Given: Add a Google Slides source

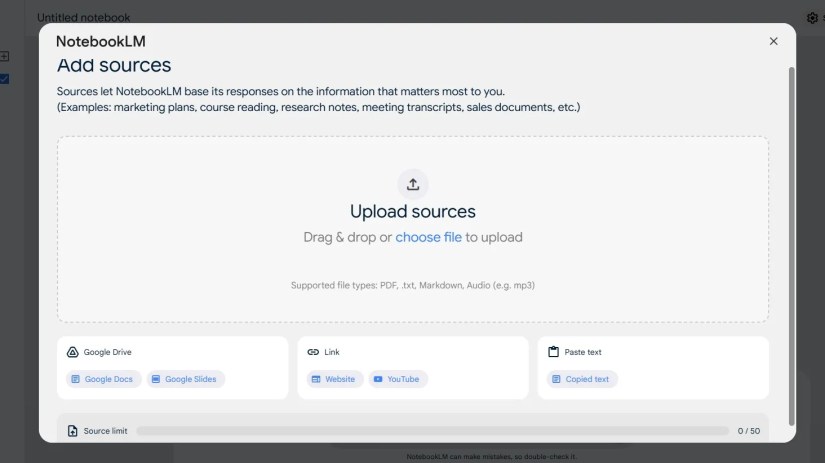Looking at the screenshot, I should point(185,379).
